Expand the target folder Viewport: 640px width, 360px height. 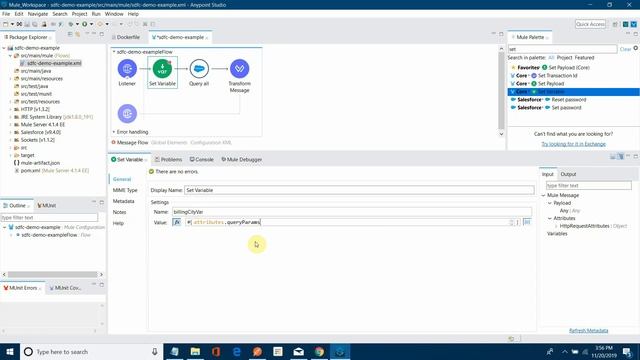tap(11, 156)
